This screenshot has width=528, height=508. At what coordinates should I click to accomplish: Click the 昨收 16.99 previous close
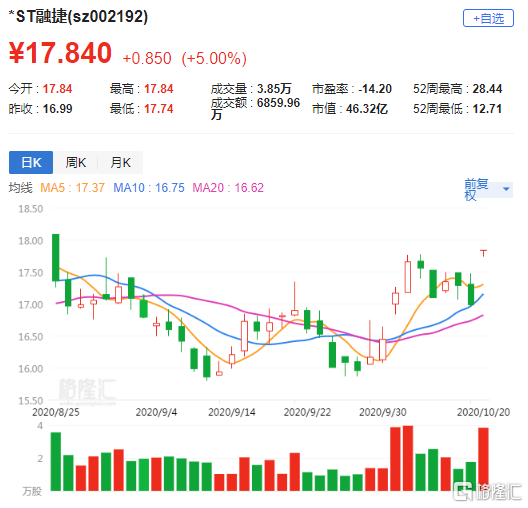click(x=40, y=109)
